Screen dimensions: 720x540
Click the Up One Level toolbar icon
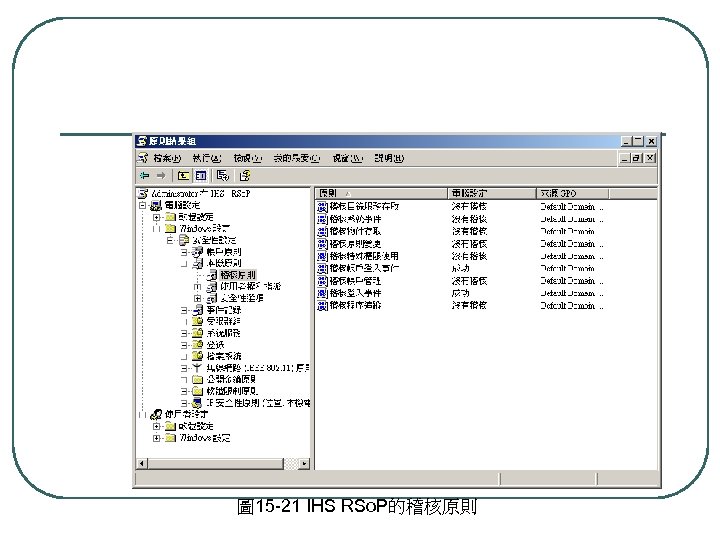pos(183,175)
